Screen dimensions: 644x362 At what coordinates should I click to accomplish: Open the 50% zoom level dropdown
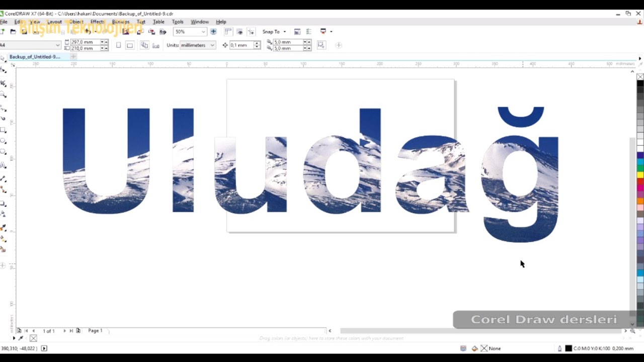click(203, 32)
